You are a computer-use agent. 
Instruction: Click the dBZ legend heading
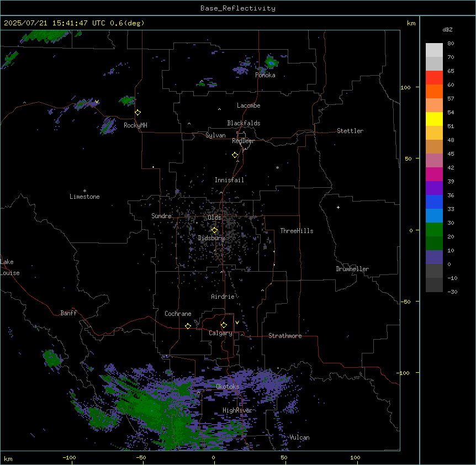pos(447,29)
